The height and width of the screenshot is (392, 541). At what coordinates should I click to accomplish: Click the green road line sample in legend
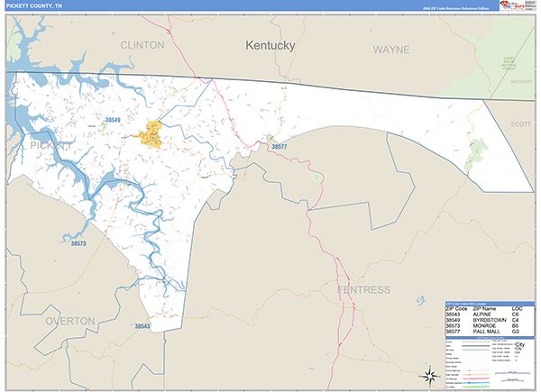tap(476, 387)
